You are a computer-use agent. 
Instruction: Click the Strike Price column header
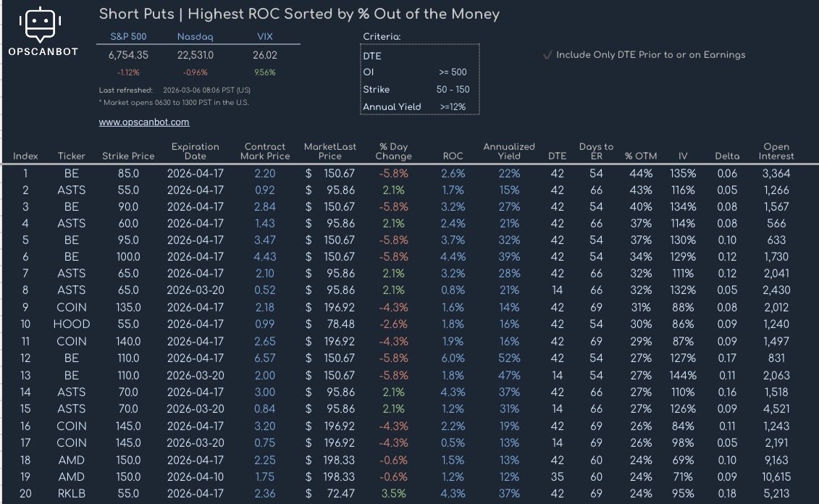(128, 156)
